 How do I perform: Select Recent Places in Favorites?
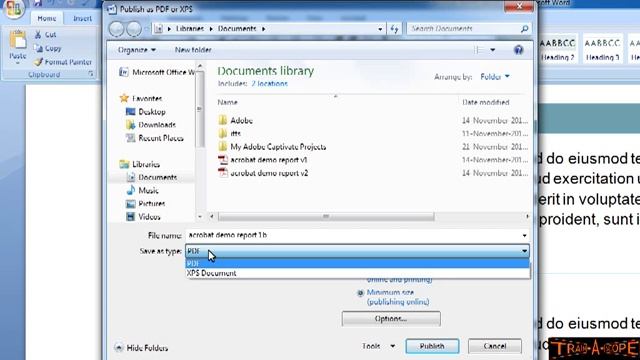[x=155, y=138]
